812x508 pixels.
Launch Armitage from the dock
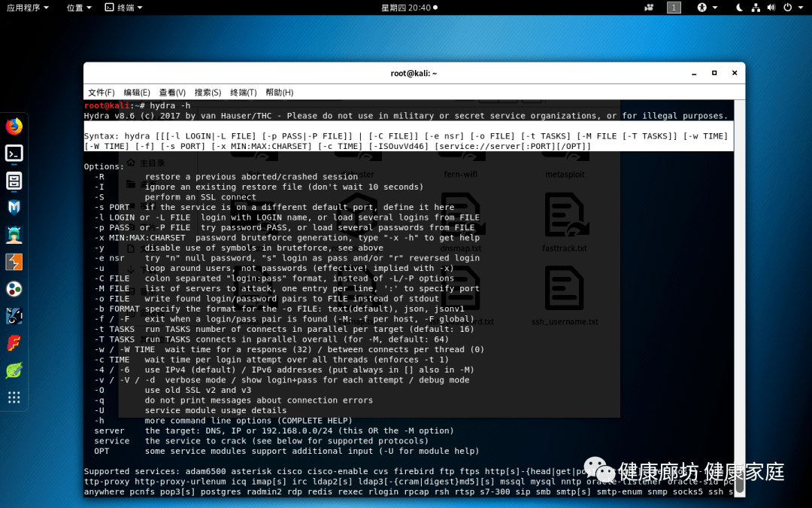pos(14,235)
